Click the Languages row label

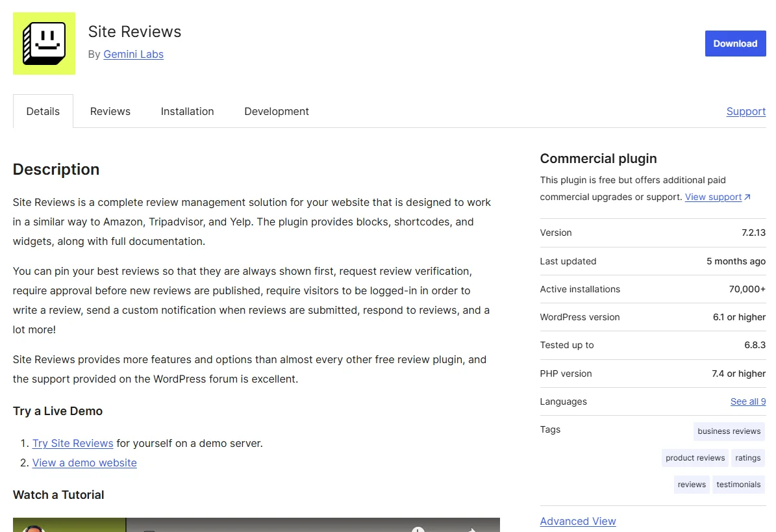tap(563, 401)
